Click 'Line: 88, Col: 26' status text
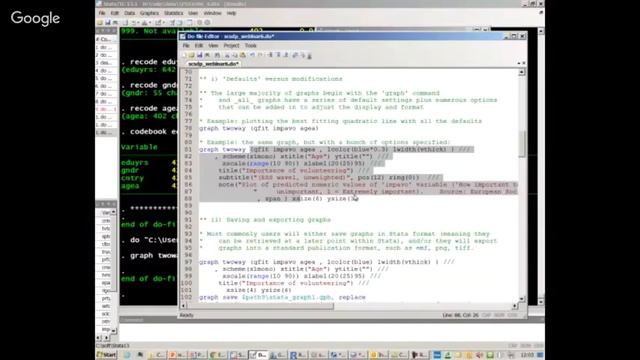 (x=460, y=315)
